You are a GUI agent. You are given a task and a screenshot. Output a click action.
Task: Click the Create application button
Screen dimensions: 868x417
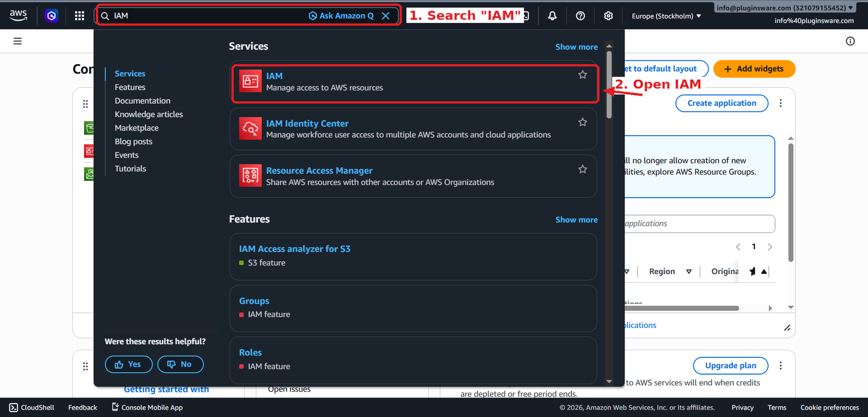pos(722,103)
